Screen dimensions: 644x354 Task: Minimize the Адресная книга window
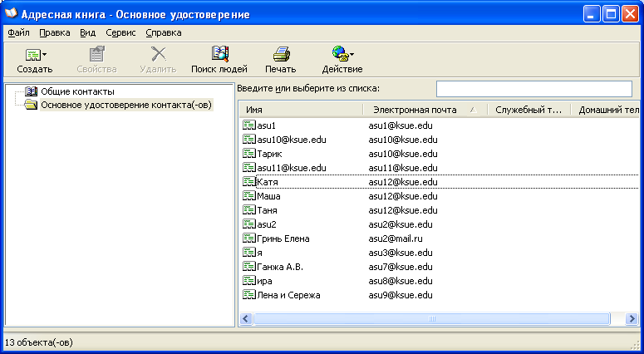pos(592,15)
